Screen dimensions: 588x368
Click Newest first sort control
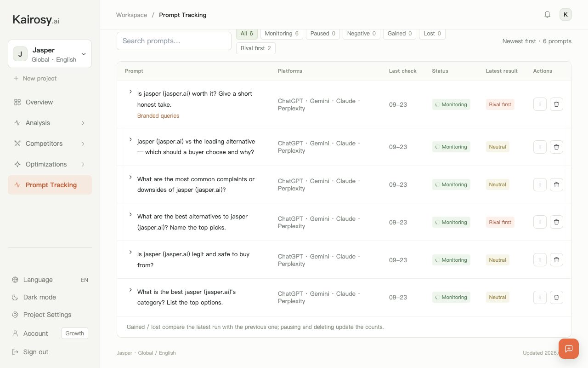tap(519, 41)
